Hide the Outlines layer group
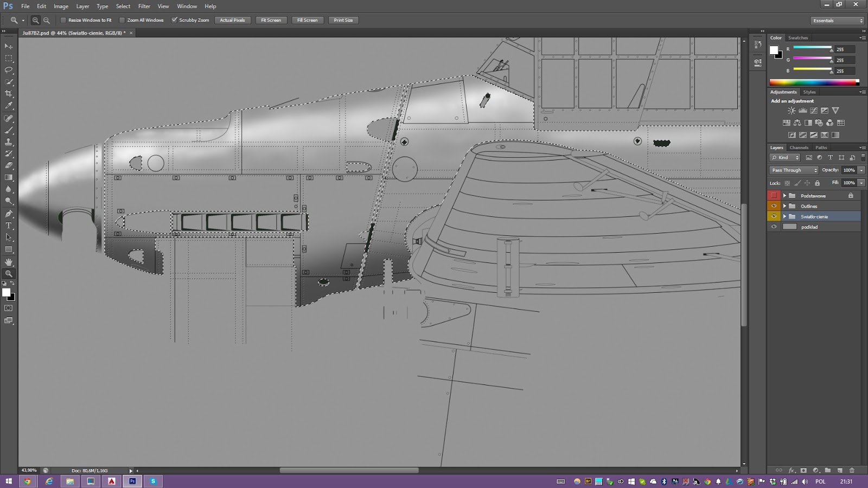 pos(774,206)
